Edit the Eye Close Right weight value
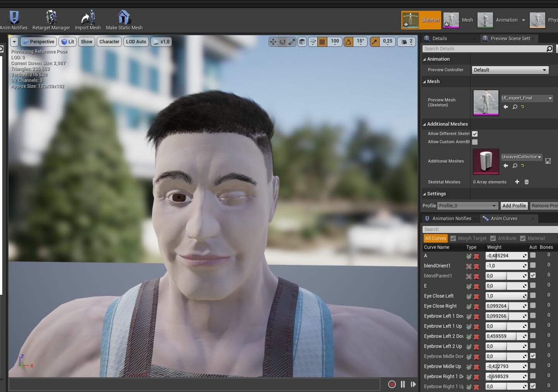The width and height of the screenshot is (558, 392). pos(505,306)
